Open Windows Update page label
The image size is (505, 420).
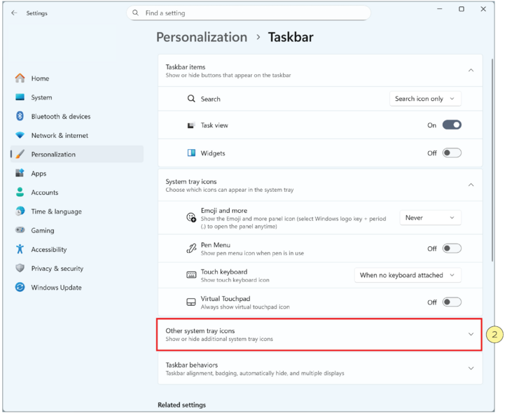click(x=56, y=287)
